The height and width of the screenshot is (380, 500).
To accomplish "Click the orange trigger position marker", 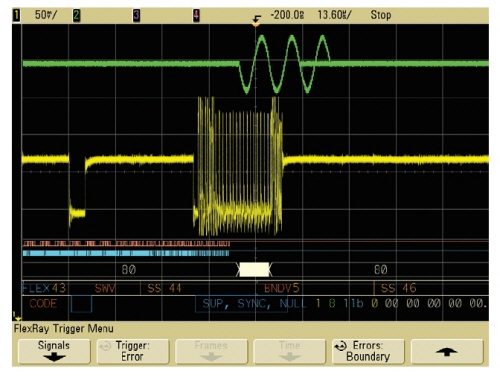I will (256, 25).
